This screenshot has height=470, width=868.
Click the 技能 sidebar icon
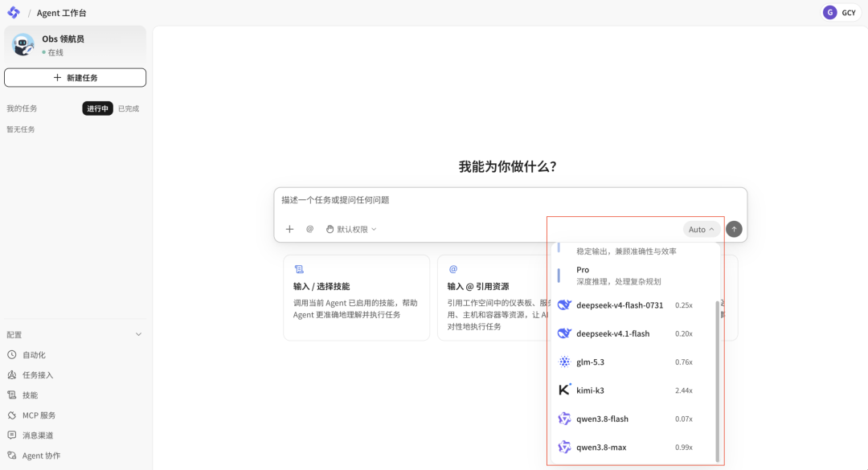[x=11, y=394]
